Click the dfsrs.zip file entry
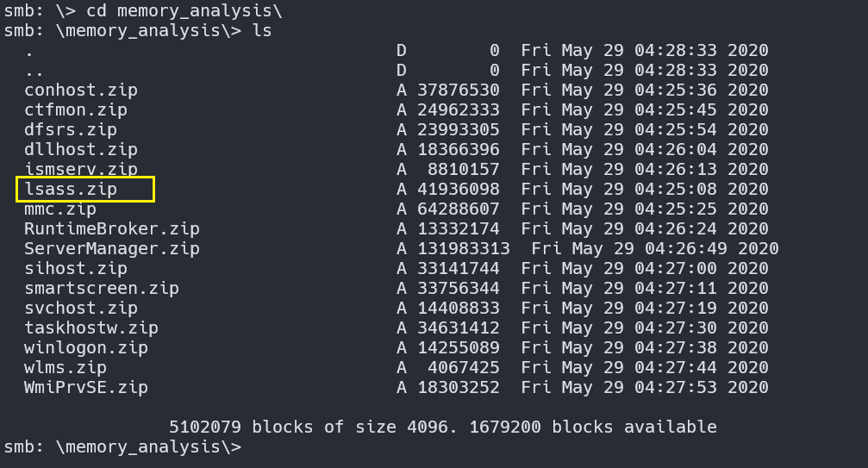Image resolution: width=868 pixels, height=468 pixels. 71,129
